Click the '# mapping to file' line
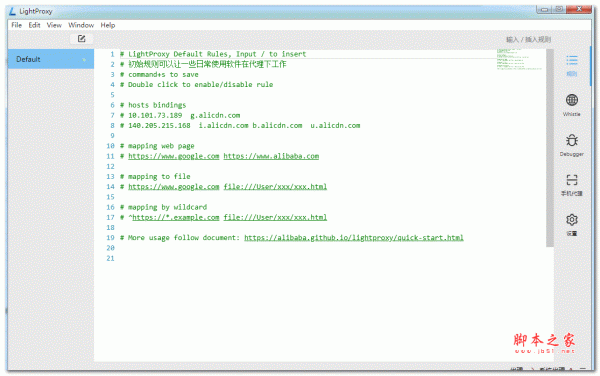 155,176
